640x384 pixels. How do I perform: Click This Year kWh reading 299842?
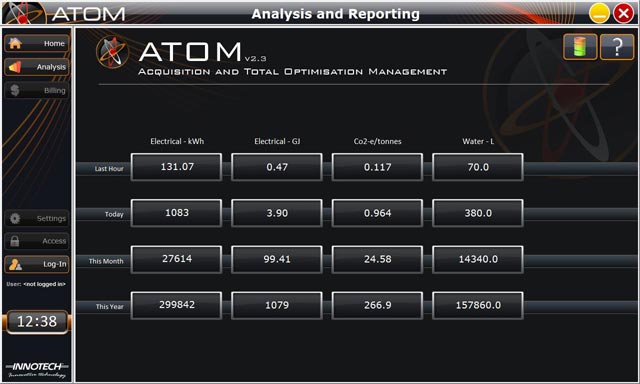tap(177, 305)
